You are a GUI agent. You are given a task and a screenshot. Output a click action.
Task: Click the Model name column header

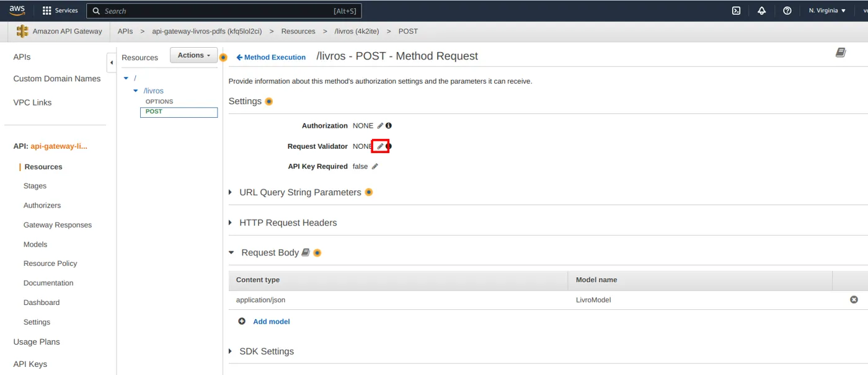pyautogui.click(x=700, y=280)
